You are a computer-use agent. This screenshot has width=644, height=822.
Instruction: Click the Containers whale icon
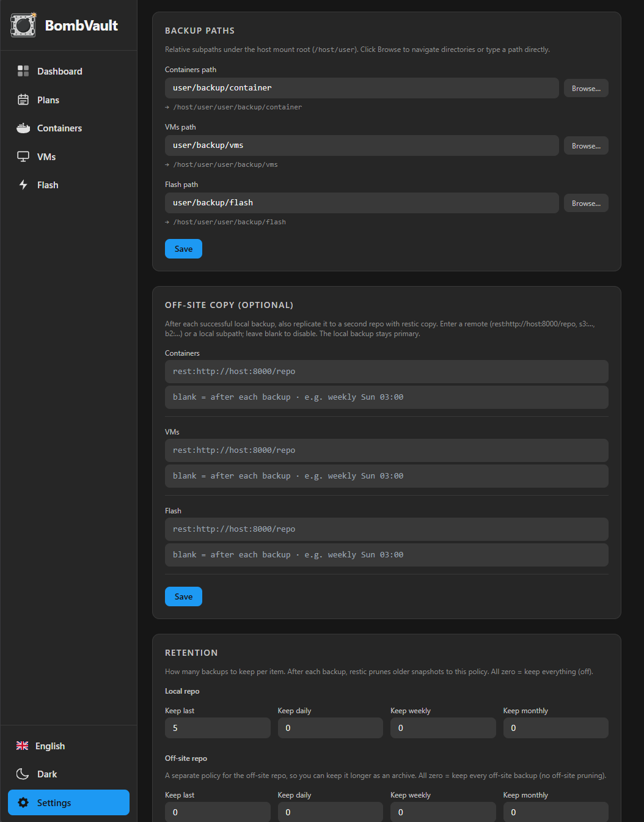23,128
